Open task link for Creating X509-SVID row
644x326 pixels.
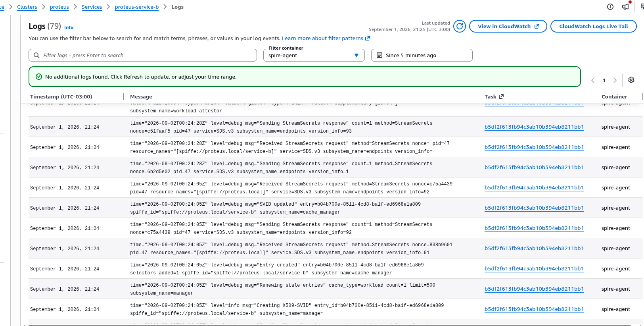point(534,309)
